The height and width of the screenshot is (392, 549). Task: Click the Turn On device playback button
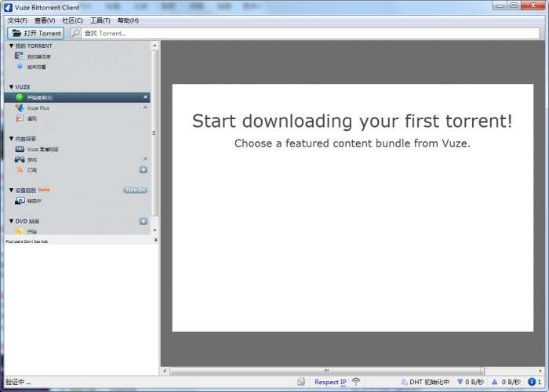point(135,190)
